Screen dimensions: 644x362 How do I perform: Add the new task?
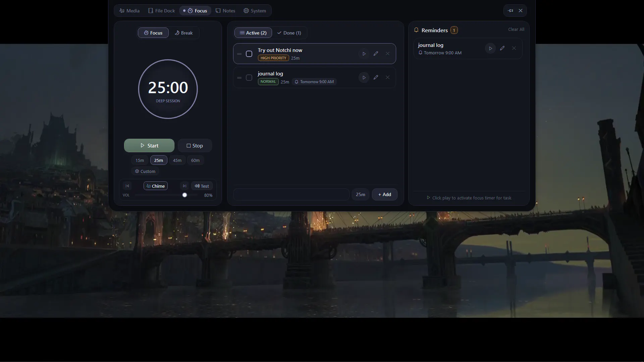385,194
